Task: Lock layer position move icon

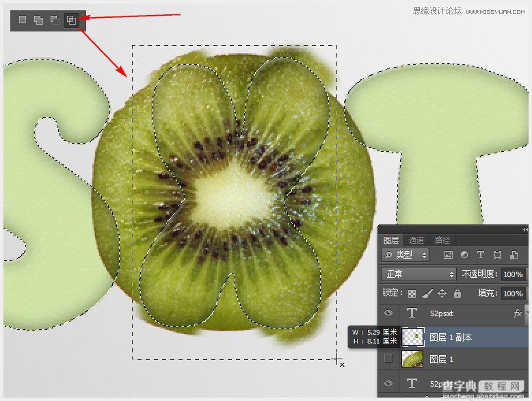Action: point(442,293)
